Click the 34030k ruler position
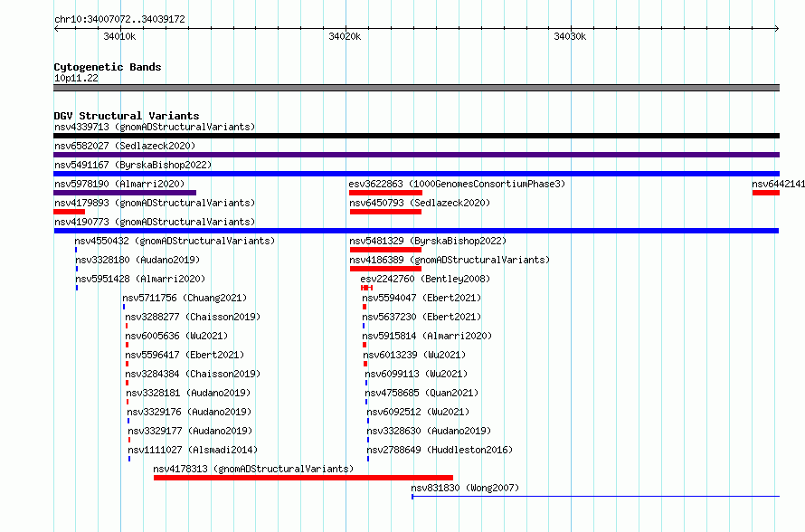 tap(570, 36)
